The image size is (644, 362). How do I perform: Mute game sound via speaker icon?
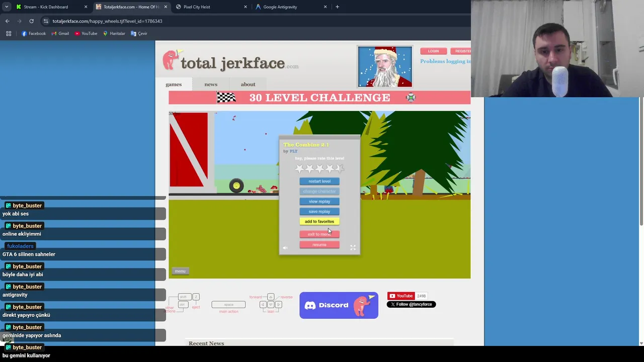(x=285, y=247)
